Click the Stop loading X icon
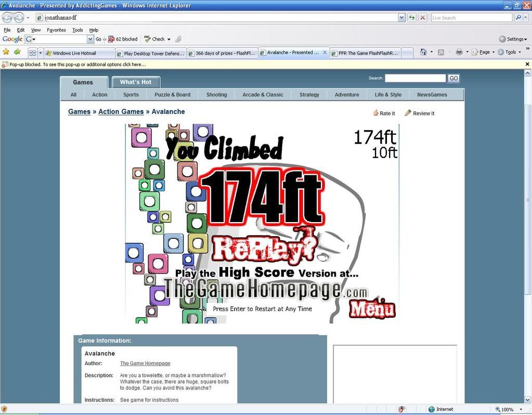 point(423,18)
